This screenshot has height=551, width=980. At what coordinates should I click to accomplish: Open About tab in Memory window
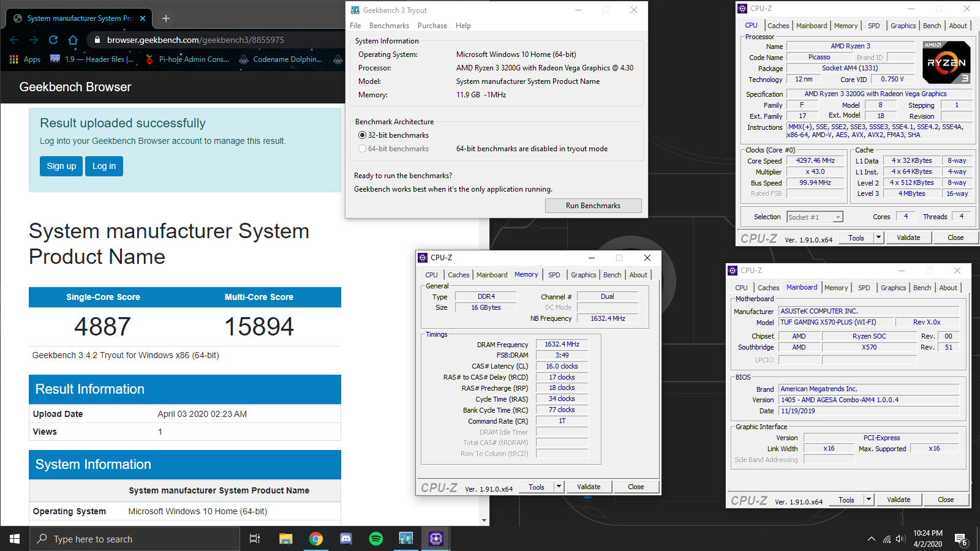point(638,275)
